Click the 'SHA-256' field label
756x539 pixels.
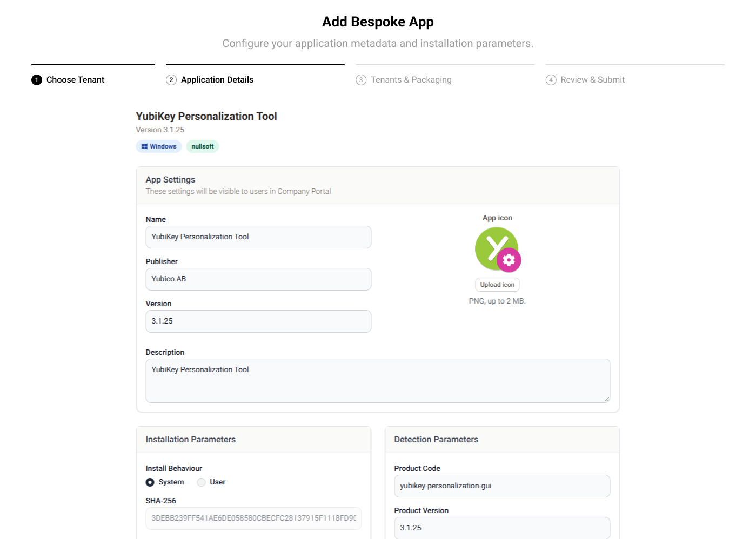tap(161, 501)
